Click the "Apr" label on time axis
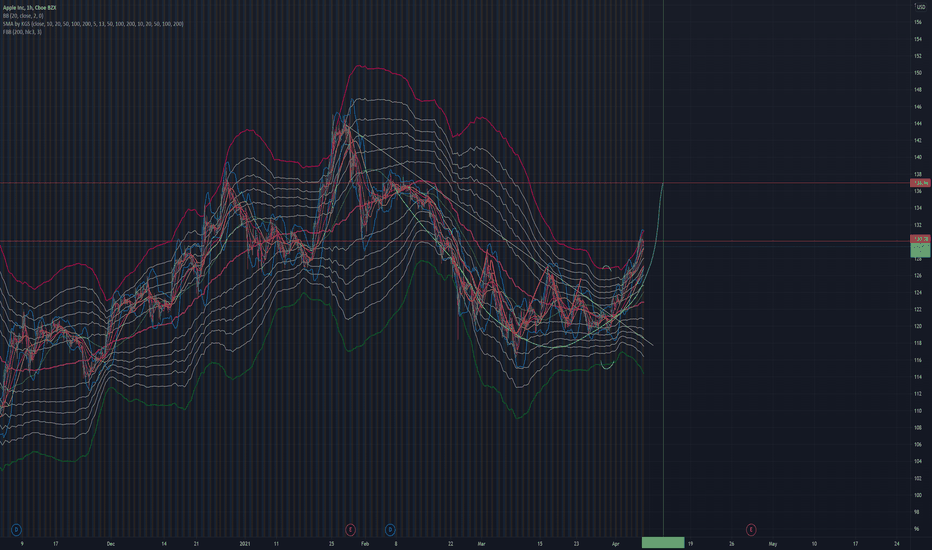 615,543
